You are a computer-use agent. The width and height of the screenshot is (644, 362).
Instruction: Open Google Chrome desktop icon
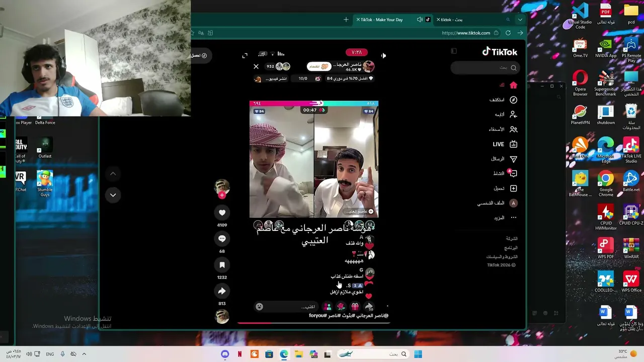(x=606, y=184)
